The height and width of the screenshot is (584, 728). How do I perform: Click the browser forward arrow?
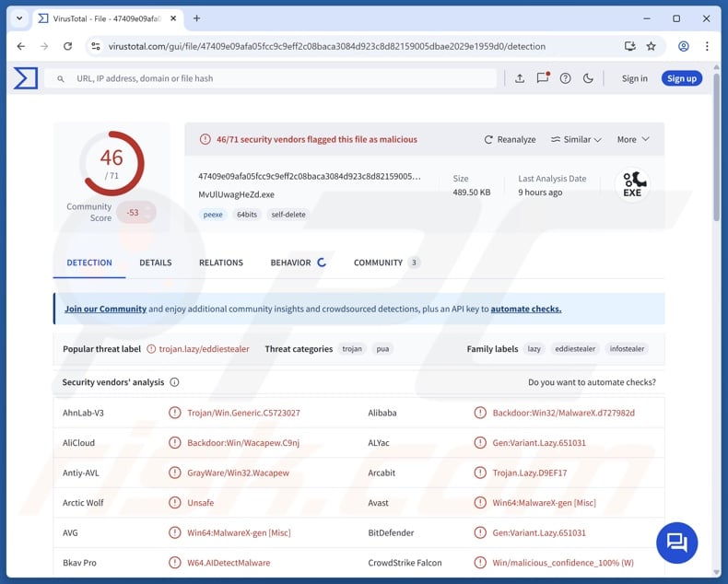tap(44, 46)
